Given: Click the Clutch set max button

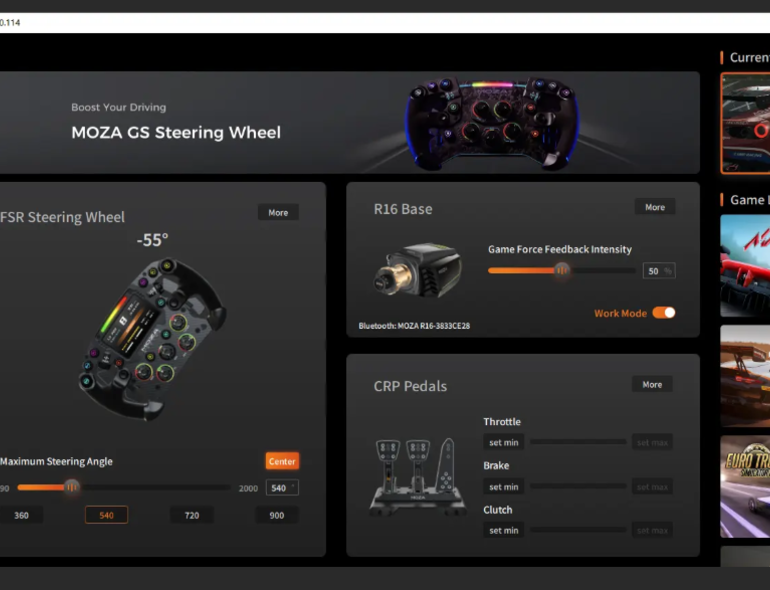Looking at the screenshot, I should 652,530.
